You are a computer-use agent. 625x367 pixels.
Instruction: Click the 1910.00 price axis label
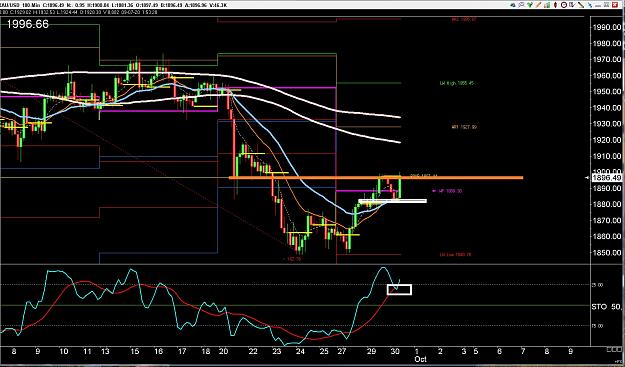(606, 156)
